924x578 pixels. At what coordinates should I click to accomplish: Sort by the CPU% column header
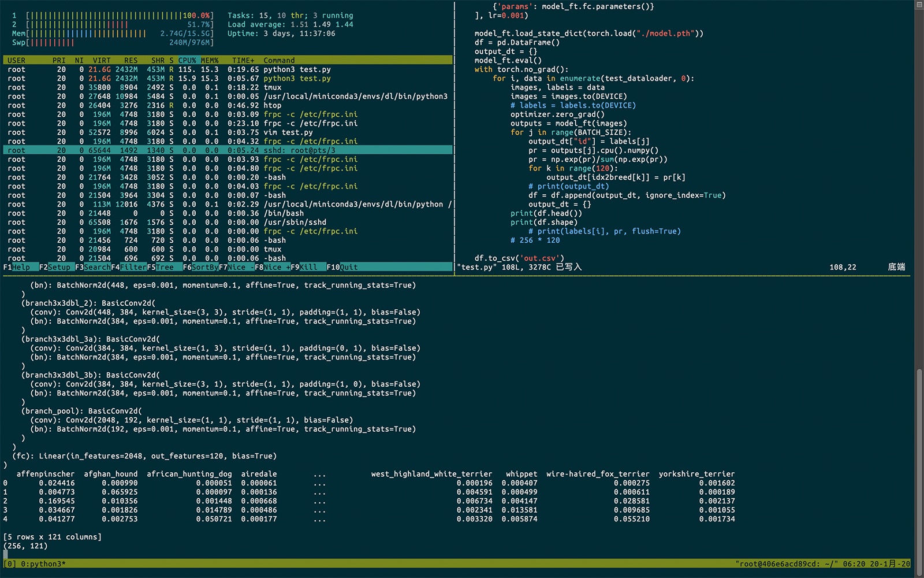click(x=187, y=60)
